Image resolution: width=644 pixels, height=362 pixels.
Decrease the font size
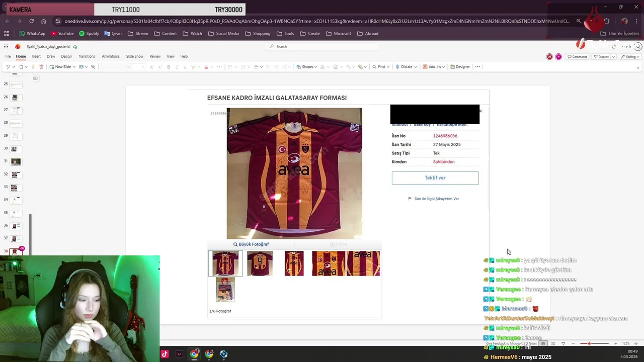(x=159, y=67)
